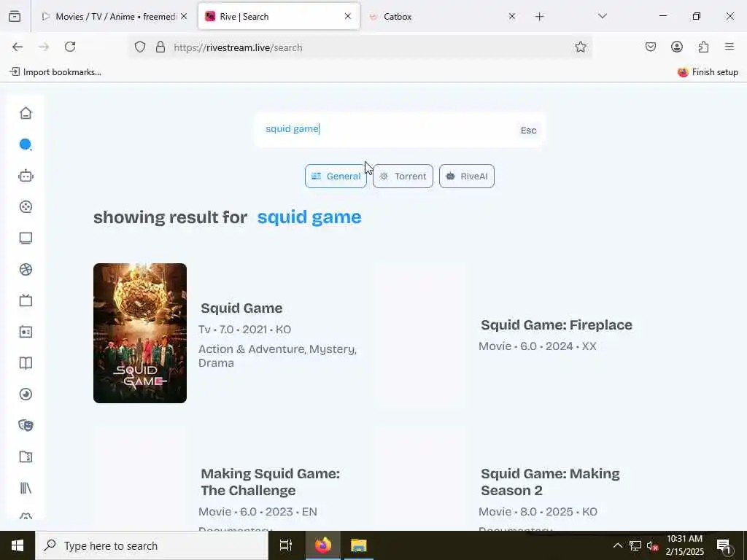The image size is (747, 560).
Task: Click the tracking protection shield icon
Action: pyautogui.click(x=139, y=47)
